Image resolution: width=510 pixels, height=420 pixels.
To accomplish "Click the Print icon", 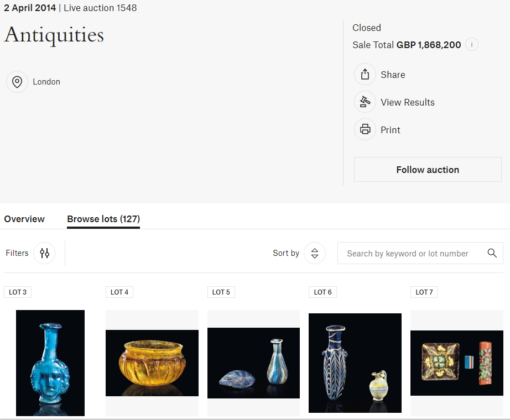I will tap(365, 130).
